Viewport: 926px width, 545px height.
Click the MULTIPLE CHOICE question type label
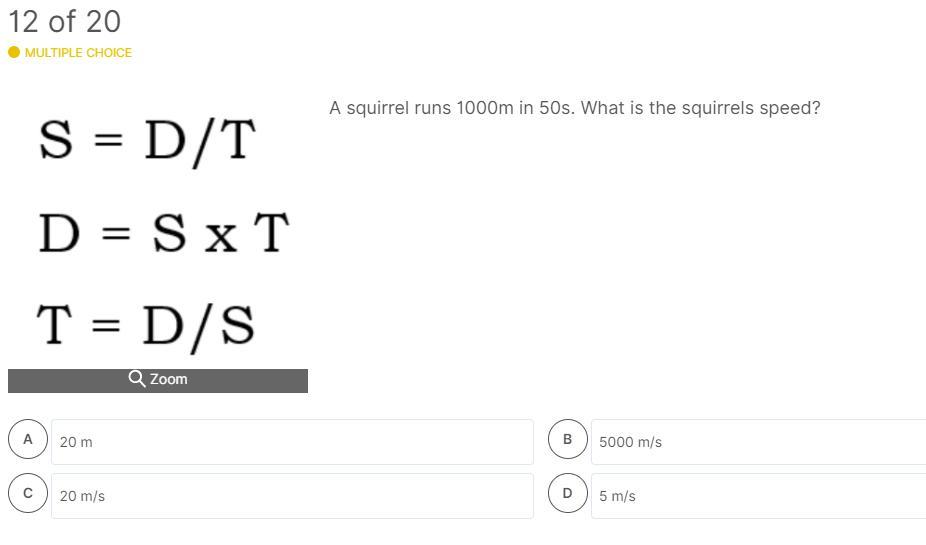(x=78, y=52)
